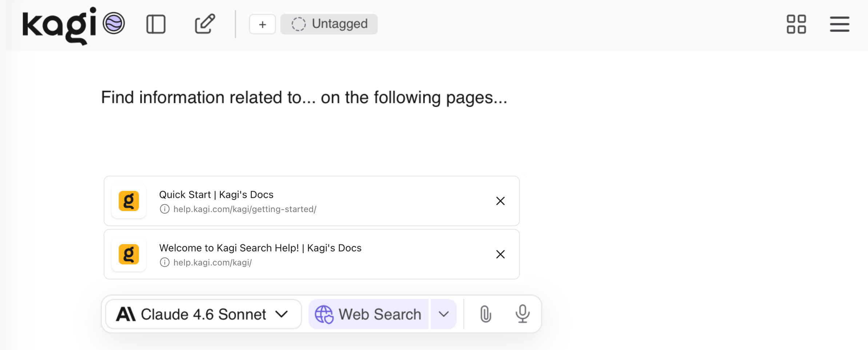Click the Kagi logo

pyautogui.click(x=59, y=25)
